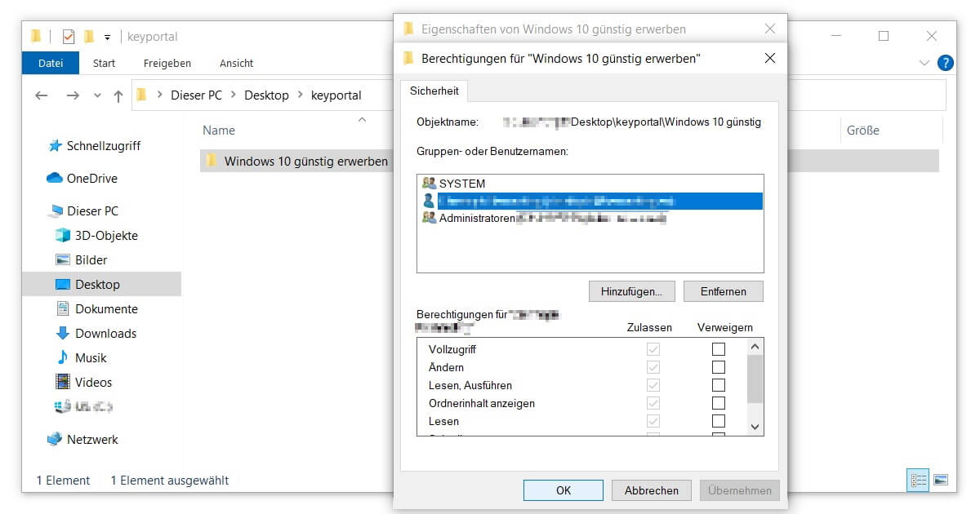Click the Hinzufügen... button
Image resolution: width=980 pixels, height=514 pixels.
[631, 291]
